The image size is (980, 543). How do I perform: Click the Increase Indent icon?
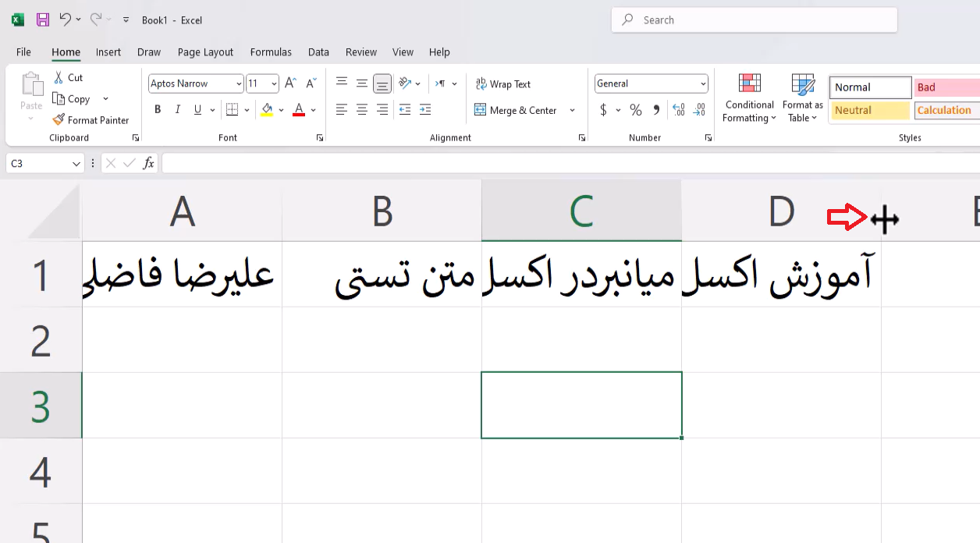(424, 110)
